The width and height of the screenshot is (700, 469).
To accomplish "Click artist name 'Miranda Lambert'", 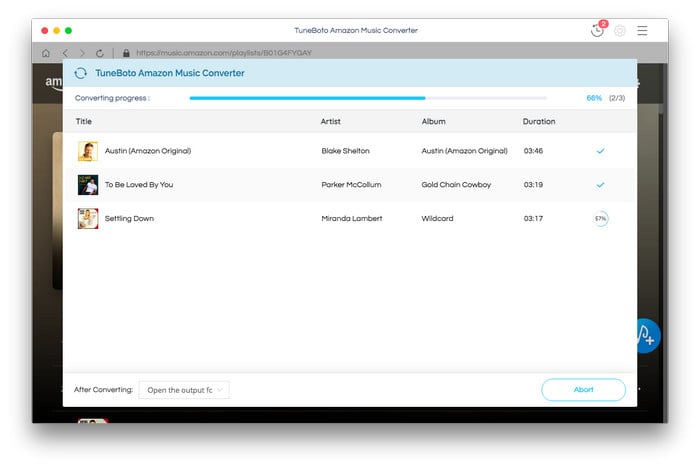I will click(x=352, y=219).
